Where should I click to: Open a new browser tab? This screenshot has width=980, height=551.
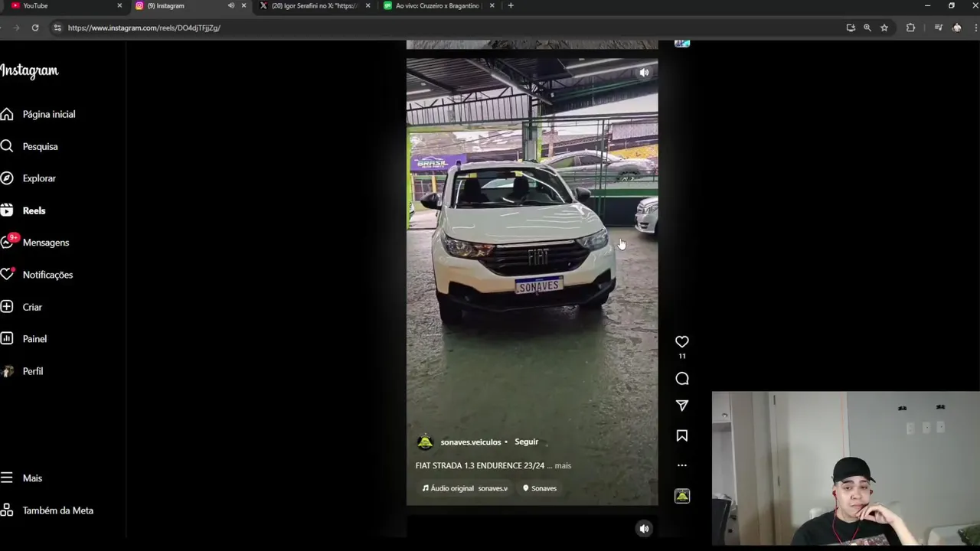pos(511,5)
